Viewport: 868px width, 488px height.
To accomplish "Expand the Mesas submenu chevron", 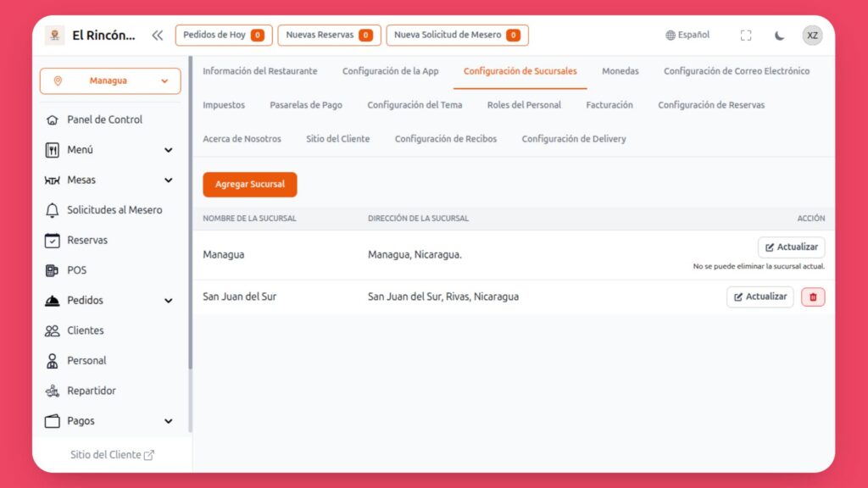I will pos(169,180).
